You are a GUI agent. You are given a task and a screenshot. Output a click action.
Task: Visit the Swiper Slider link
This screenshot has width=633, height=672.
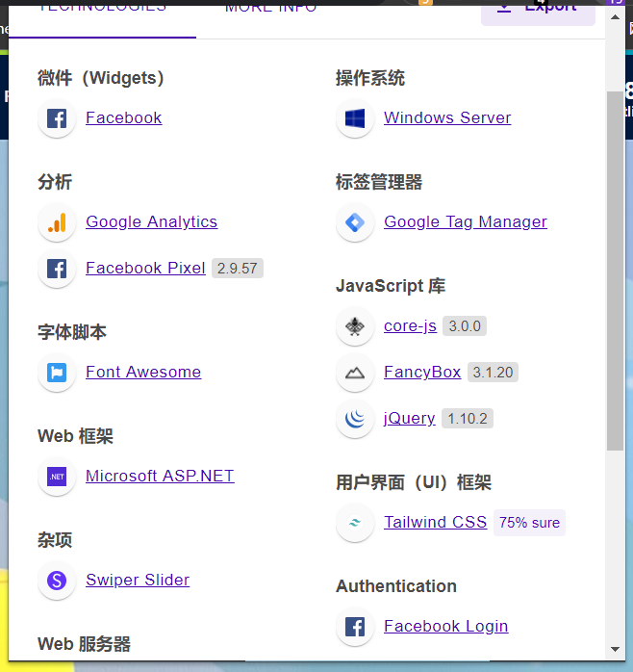tap(138, 581)
